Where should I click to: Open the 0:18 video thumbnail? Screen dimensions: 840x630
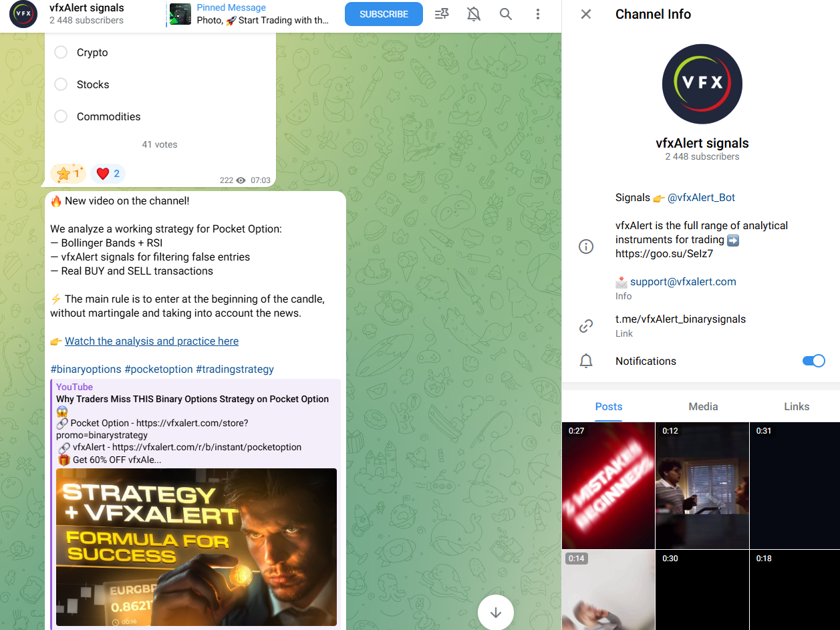tap(795, 590)
